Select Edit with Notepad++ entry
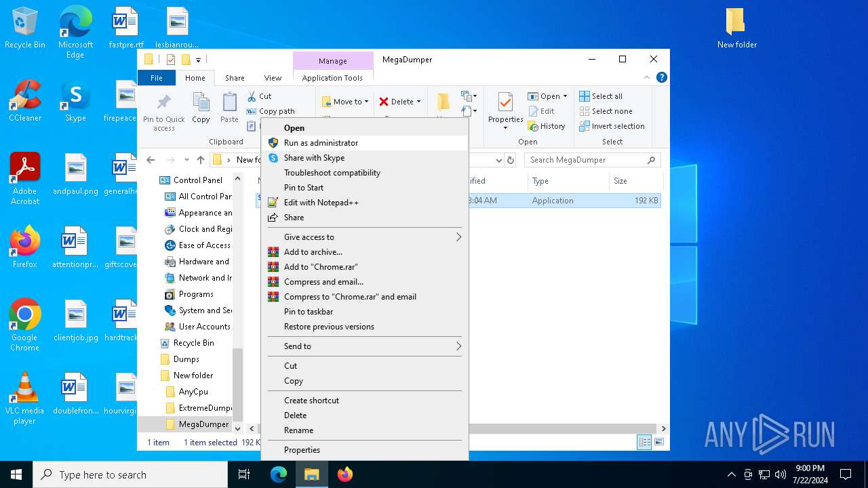Screen dimensions: 868x488 click(x=364, y=203)
